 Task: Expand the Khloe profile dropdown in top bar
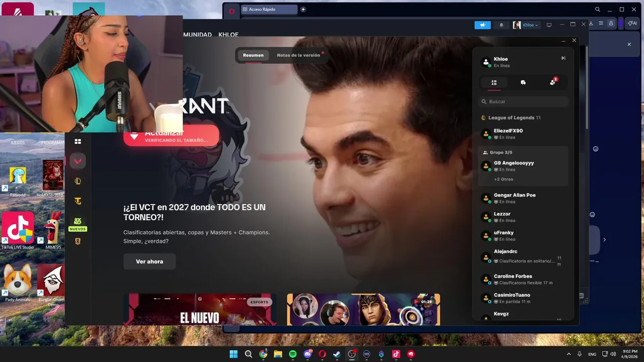(x=526, y=25)
